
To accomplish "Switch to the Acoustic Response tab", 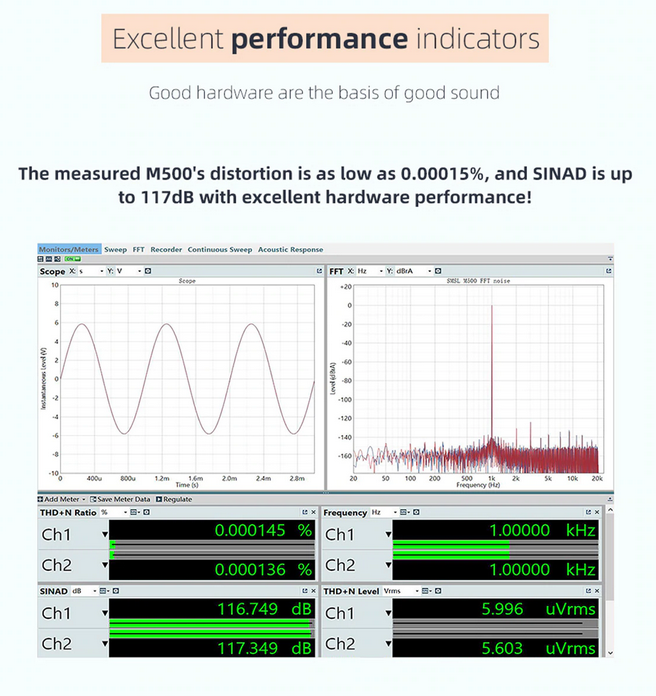I will tap(291, 249).
